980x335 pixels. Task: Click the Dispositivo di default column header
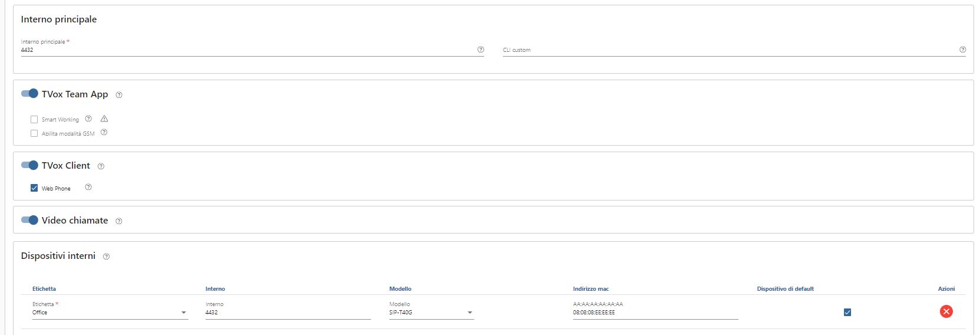[785, 288]
